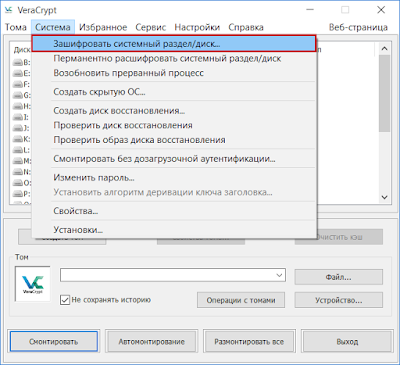Open the Настройки menu
Viewport: 400px width, 365px height.
pyautogui.click(x=197, y=27)
